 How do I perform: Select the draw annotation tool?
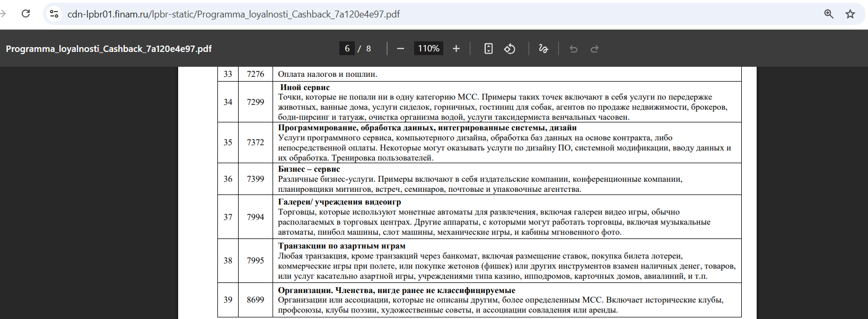click(543, 49)
